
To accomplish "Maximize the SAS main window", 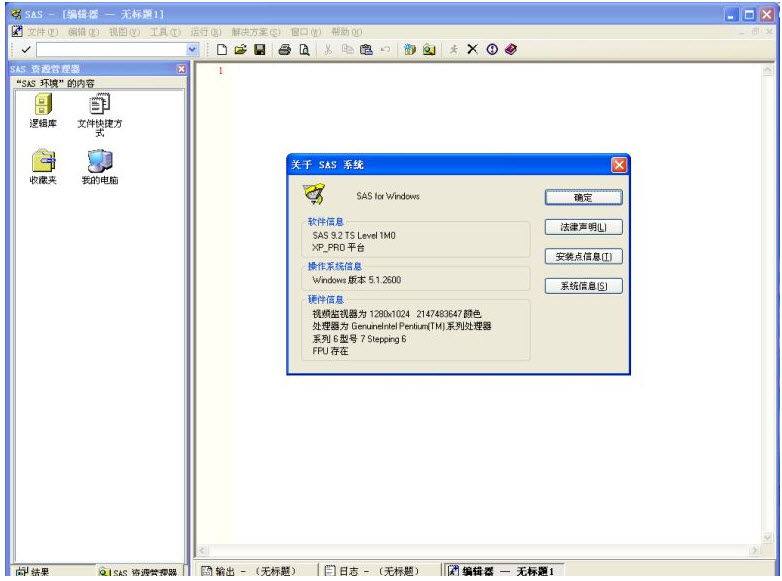I will pos(749,14).
